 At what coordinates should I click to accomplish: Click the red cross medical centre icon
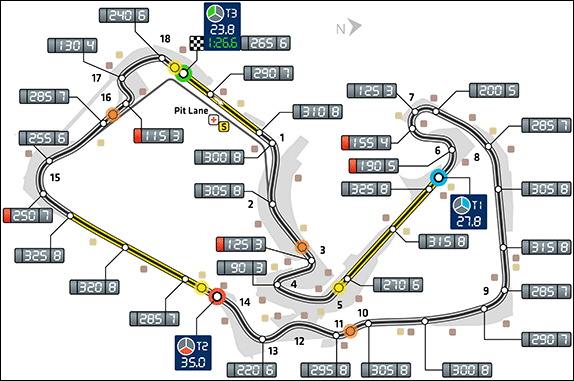point(213,120)
